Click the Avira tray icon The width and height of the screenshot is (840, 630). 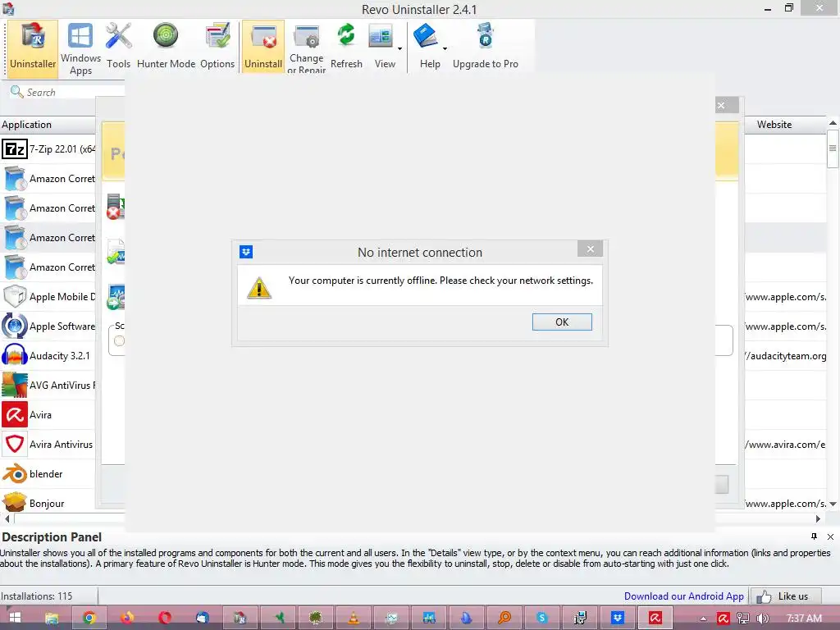[x=724, y=619]
